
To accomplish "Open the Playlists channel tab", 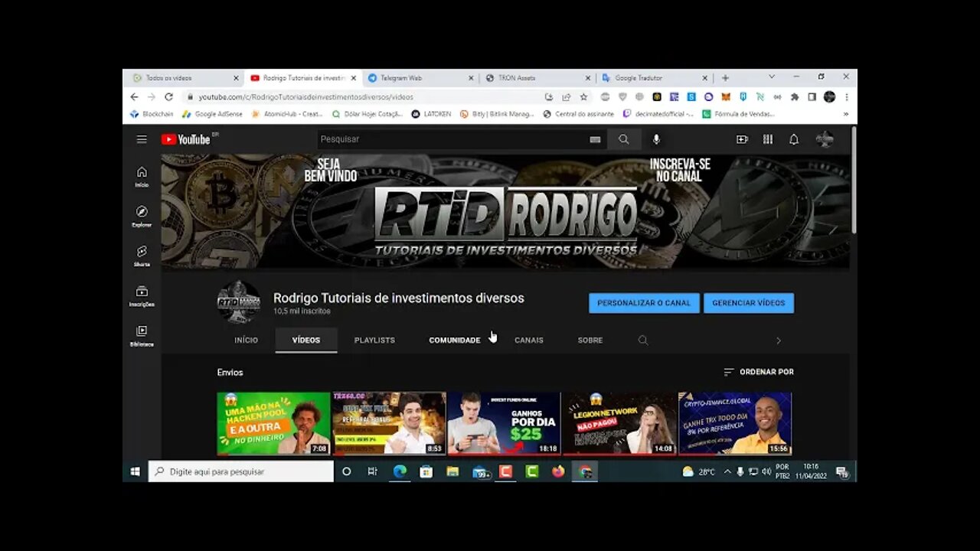I will click(374, 341).
